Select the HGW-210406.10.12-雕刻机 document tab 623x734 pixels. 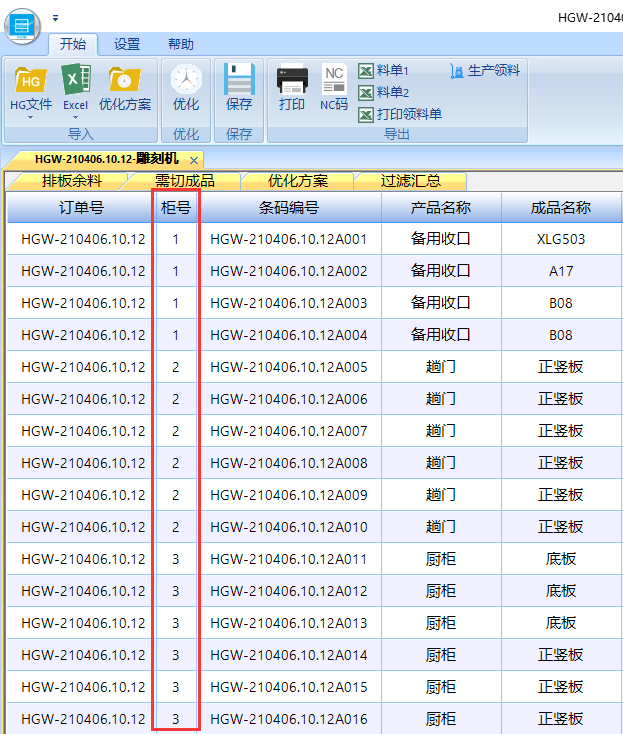[x=107, y=159]
